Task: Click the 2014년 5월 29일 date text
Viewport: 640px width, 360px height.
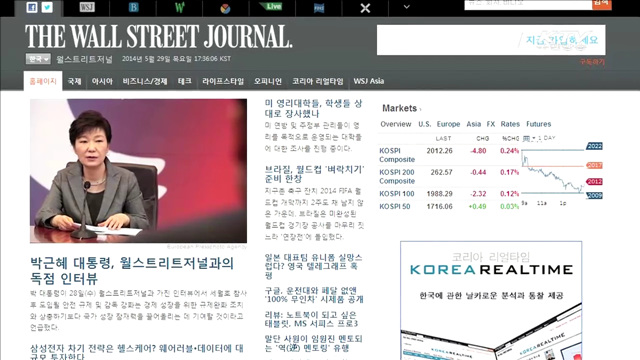Action: [176, 59]
